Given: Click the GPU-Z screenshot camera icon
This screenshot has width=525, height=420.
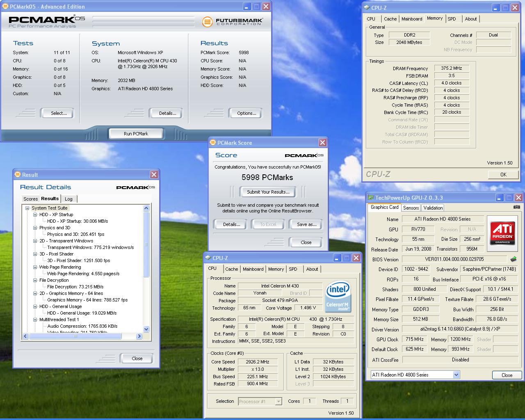Looking at the screenshot, I should coord(516,207).
